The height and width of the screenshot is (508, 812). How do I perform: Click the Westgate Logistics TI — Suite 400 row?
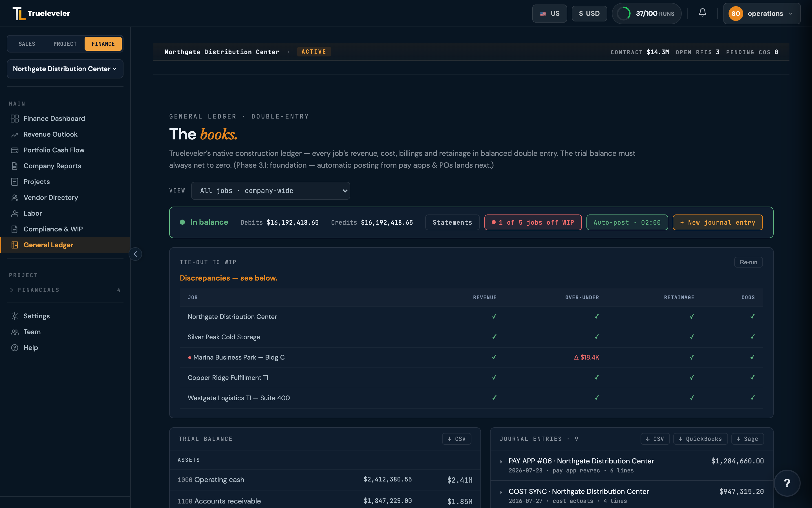(471, 398)
